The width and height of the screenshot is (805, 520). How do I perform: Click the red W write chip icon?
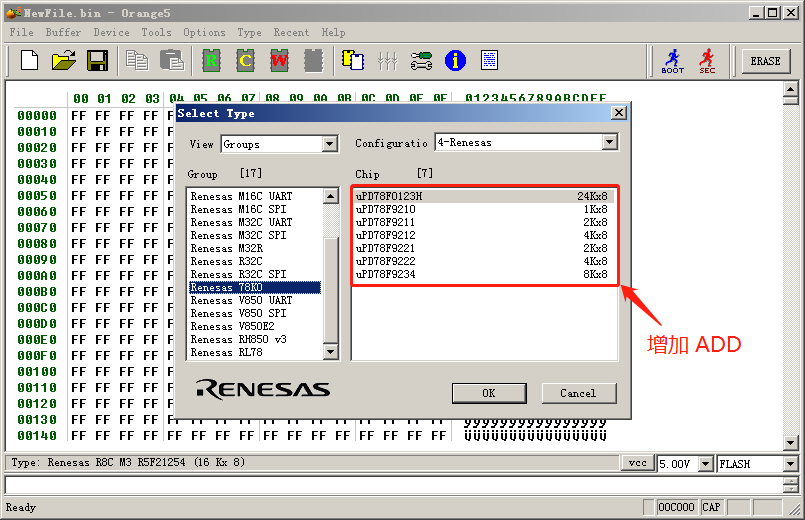click(279, 61)
